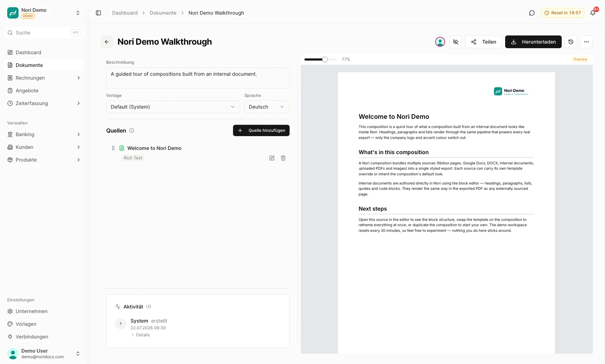Delete the Welcome to Nori Demo source
Screen dimensions: 605x364
[x=283, y=158]
